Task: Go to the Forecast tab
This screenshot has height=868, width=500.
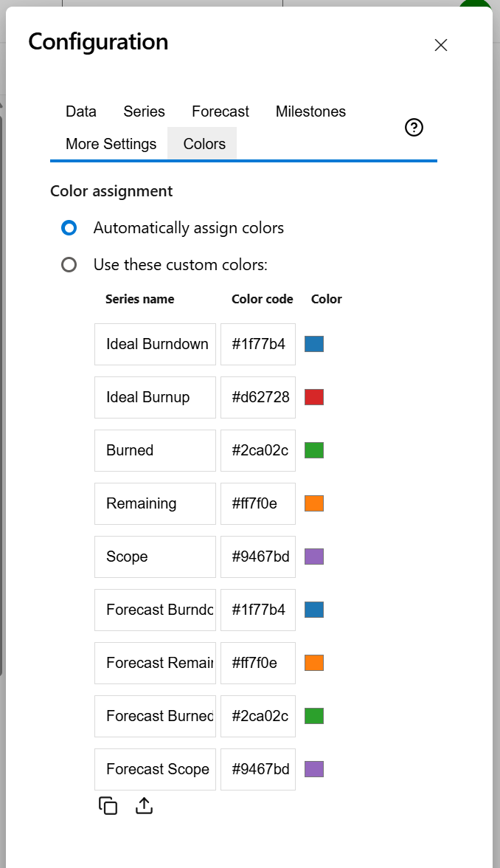Action: click(220, 111)
